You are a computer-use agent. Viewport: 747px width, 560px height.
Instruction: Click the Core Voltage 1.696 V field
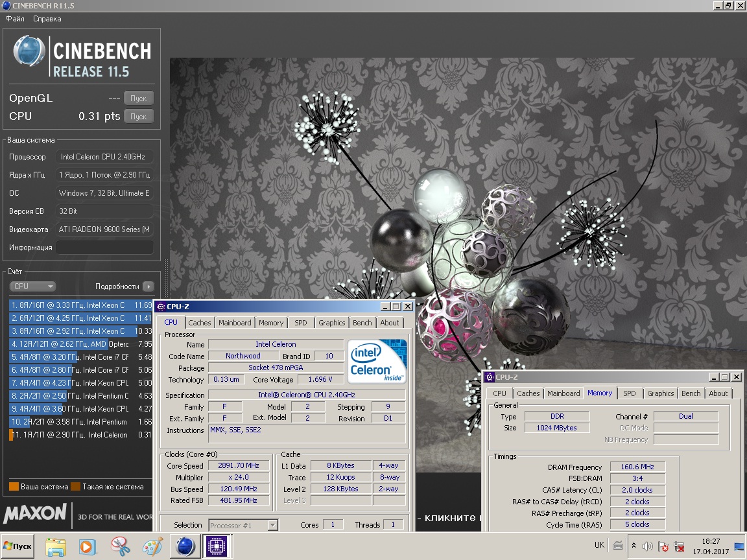(320, 380)
